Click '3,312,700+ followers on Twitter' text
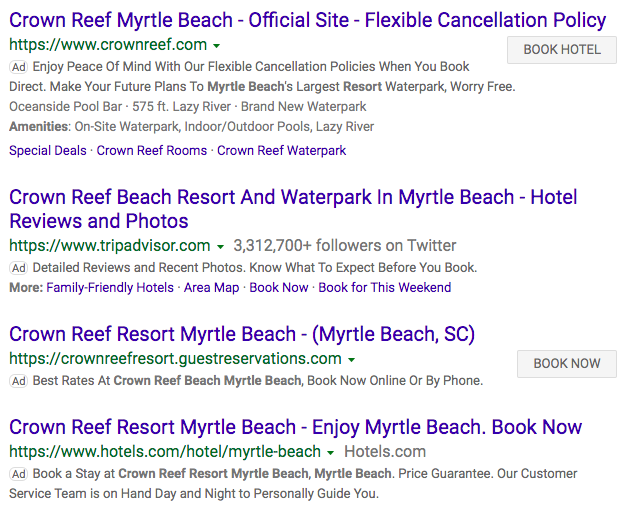643x511 pixels. (x=345, y=245)
